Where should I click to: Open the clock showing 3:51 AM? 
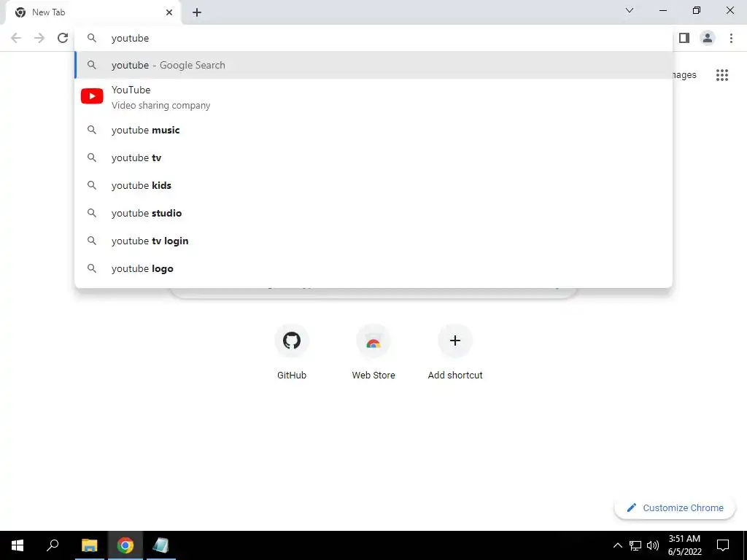pos(684,545)
